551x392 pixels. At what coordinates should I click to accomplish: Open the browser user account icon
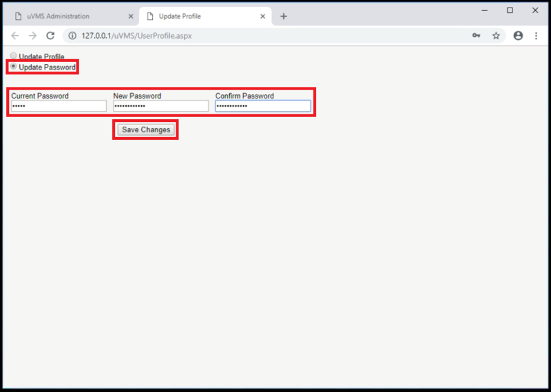pyautogui.click(x=518, y=36)
